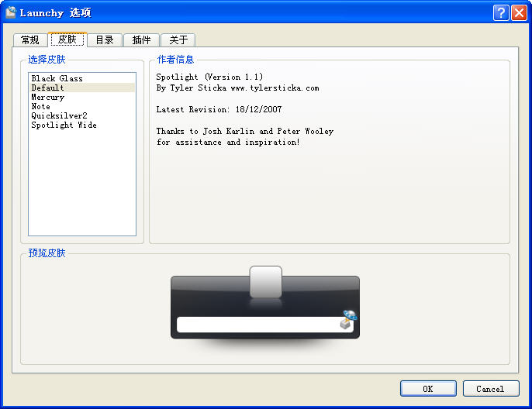Image resolution: width=532 pixels, height=409 pixels.
Task: Pick the Mercury skin
Action: coord(82,97)
